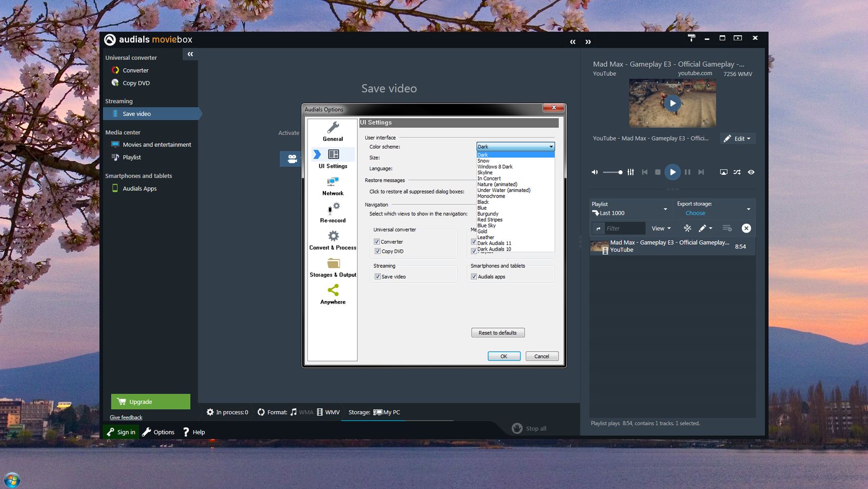Image resolution: width=868 pixels, height=489 pixels.
Task: Click the mini-player mode icon in title bar
Action: pos(738,38)
